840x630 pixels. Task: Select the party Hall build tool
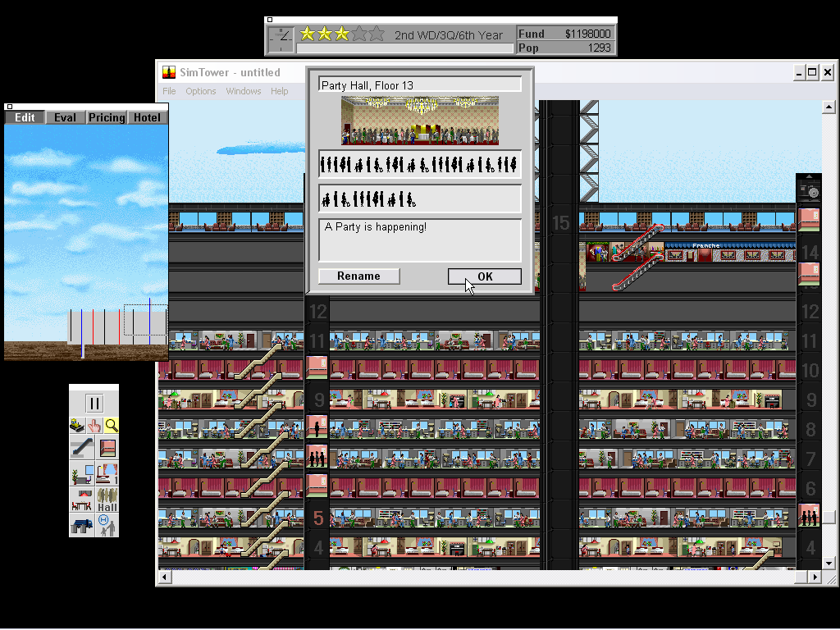[x=107, y=500]
